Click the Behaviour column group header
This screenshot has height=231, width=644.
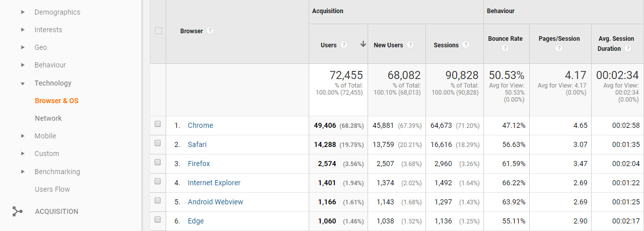pos(500,11)
